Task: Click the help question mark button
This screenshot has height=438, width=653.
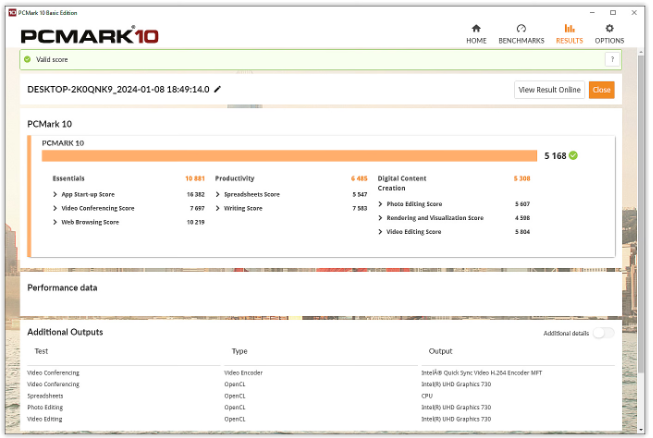Action: pyautogui.click(x=610, y=60)
